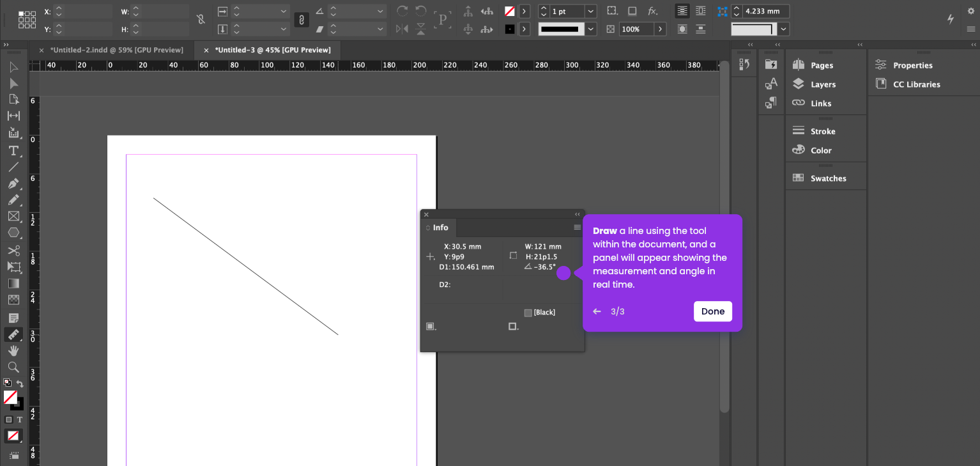Select the Scissors tool
Image resolution: width=980 pixels, height=466 pixels.
[13, 251]
